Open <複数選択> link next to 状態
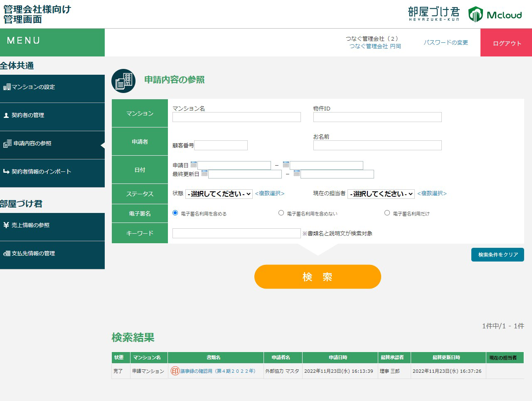 (x=270, y=193)
